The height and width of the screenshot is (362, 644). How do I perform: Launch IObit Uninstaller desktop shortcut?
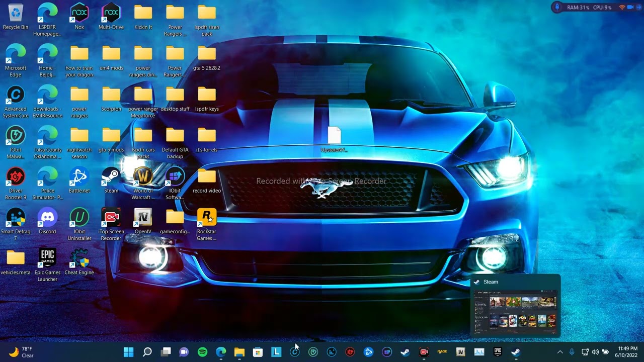(x=79, y=224)
